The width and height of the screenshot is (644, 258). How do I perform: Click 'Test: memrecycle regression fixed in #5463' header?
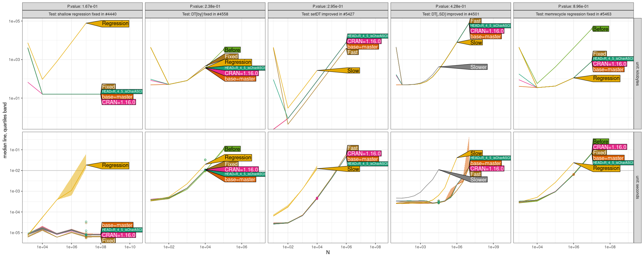[573, 14]
